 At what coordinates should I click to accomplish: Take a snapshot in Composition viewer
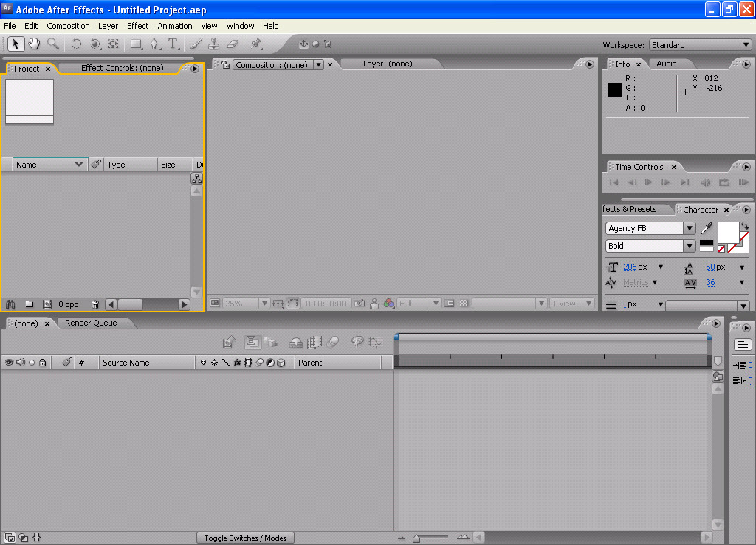click(x=360, y=304)
